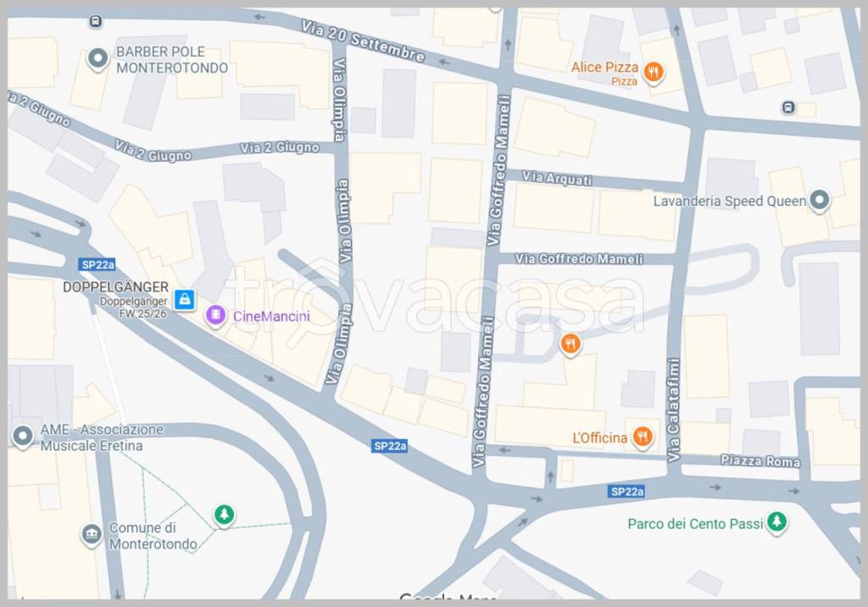This screenshot has height=607, width=868.
Task: Click the unnamed restaurant marker above L'Officina
Action: (x=570, y=344)
